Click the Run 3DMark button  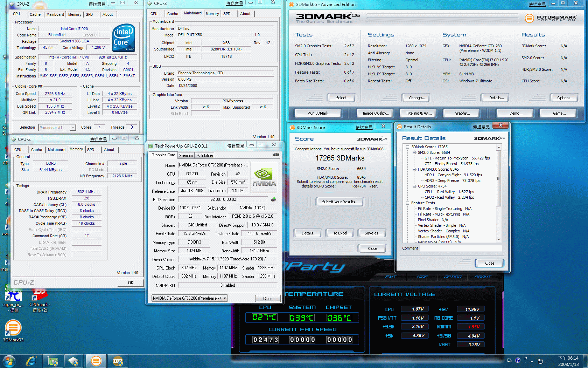318,113
